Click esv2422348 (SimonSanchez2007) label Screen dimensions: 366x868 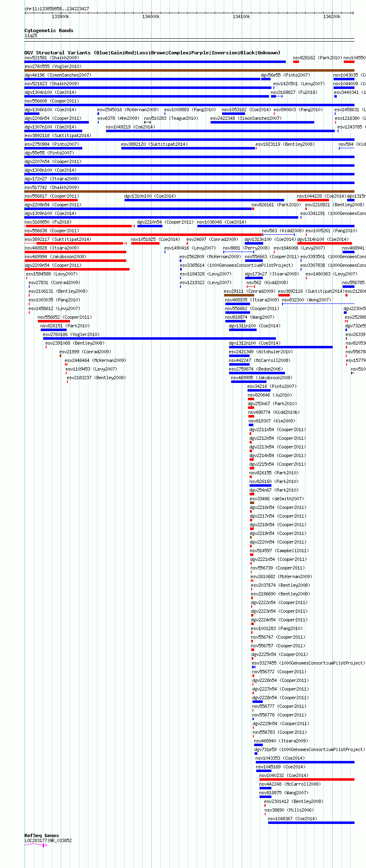coord(246,118)
